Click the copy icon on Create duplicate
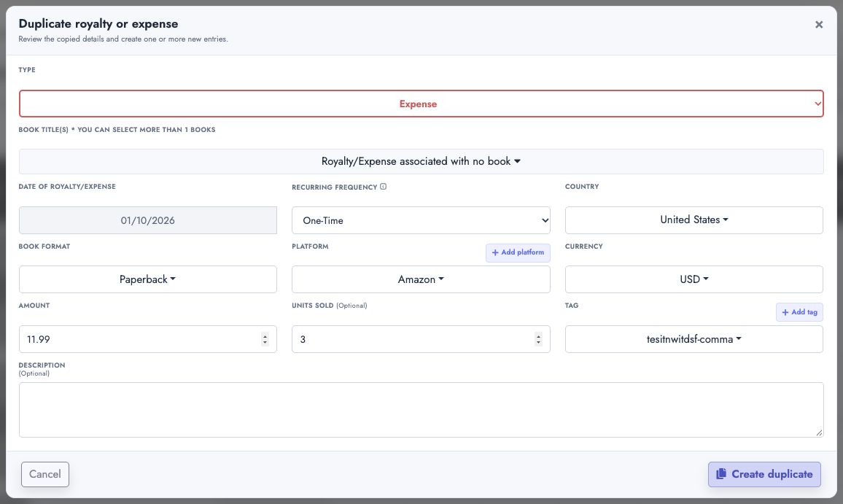This screenshot has height=504, width=843. point(721,474)
